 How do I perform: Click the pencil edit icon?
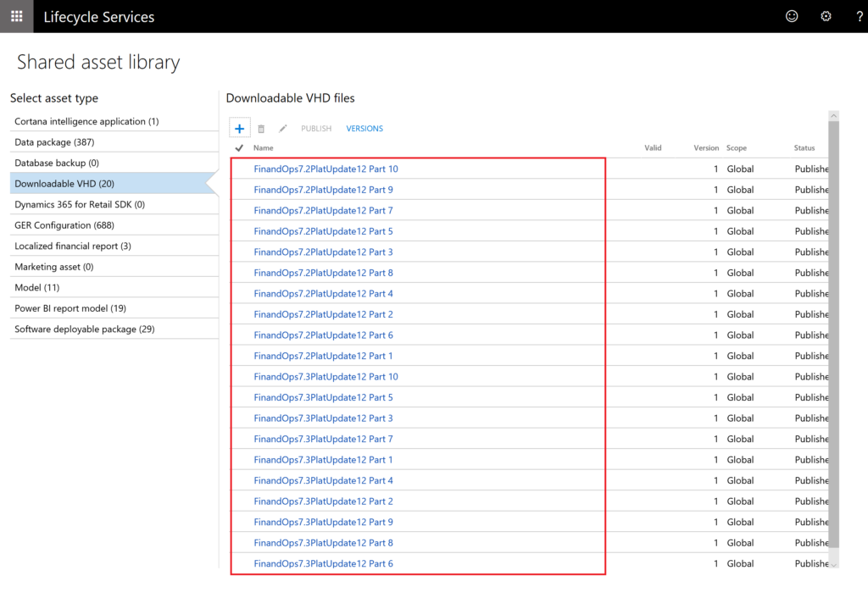tap(283, 129)
